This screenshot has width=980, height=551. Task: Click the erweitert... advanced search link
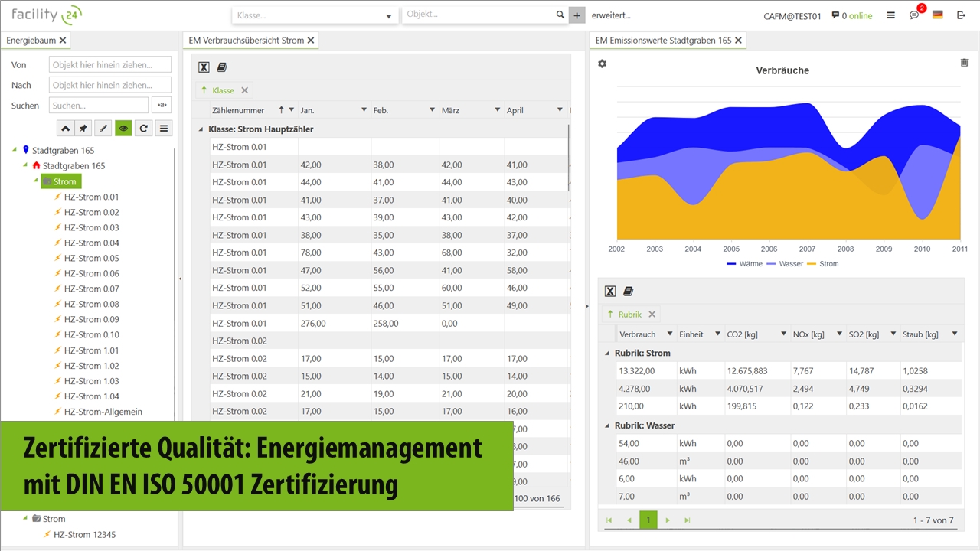tap(611, 15)
